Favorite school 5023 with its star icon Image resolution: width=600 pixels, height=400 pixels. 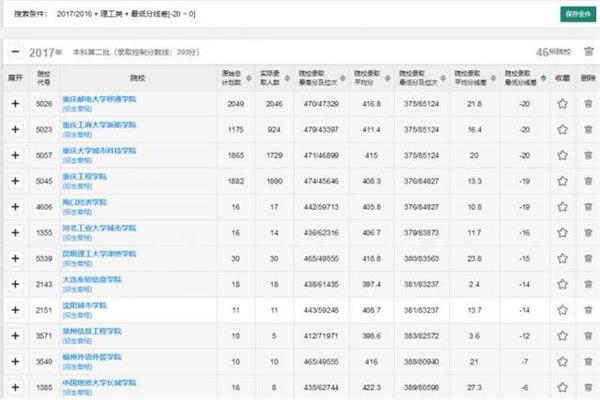click(x=562, y=129)
